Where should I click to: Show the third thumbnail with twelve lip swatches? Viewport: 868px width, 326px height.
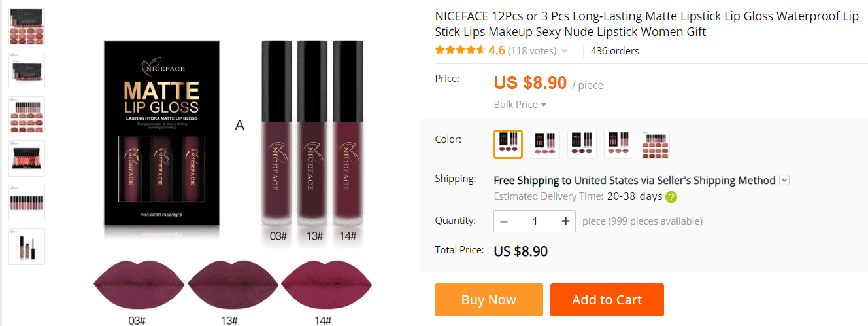pos(27,115)
